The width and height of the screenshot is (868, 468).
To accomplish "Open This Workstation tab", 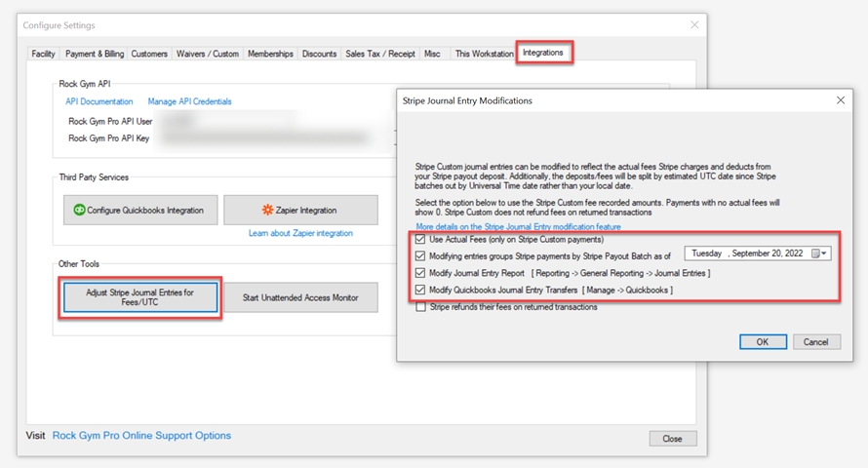I will tap(484, 54).
